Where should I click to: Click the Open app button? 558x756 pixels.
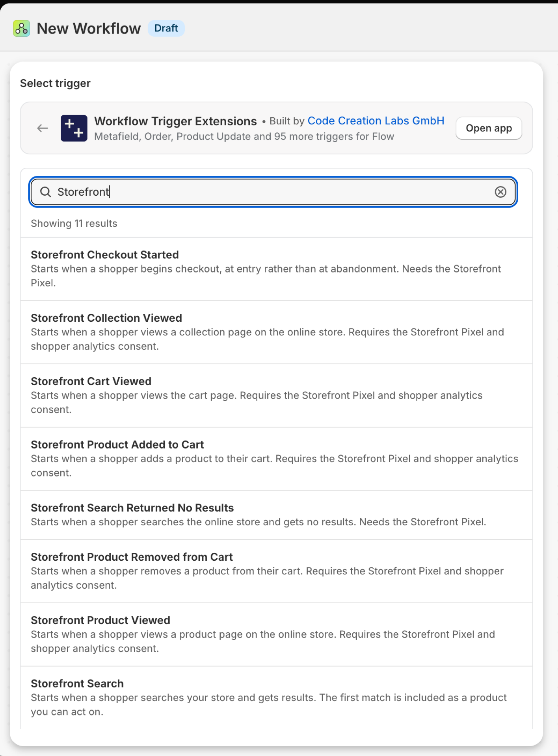(489, 128)
